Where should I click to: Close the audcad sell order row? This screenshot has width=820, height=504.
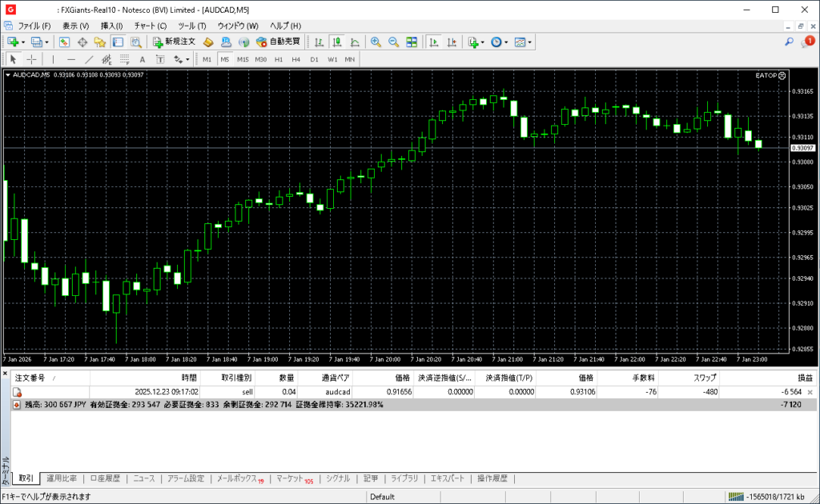tap(810, 392)
